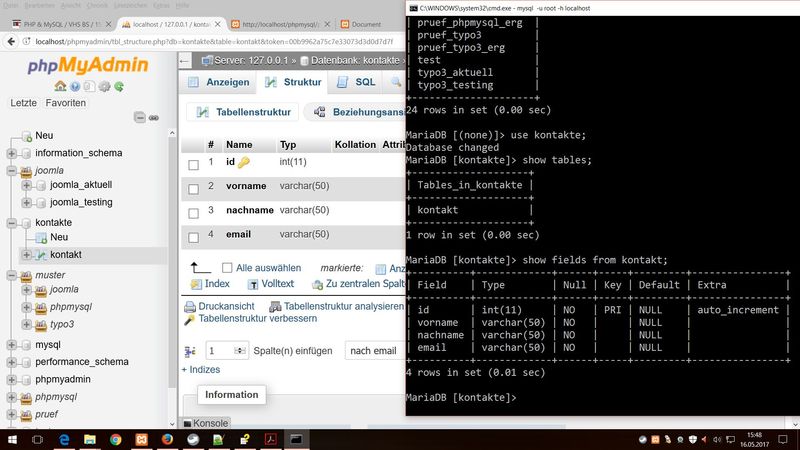This screenshot has height=450, width=800.
Task: Open the Konsole bar at bottom
Action: [x=206, y=423]
